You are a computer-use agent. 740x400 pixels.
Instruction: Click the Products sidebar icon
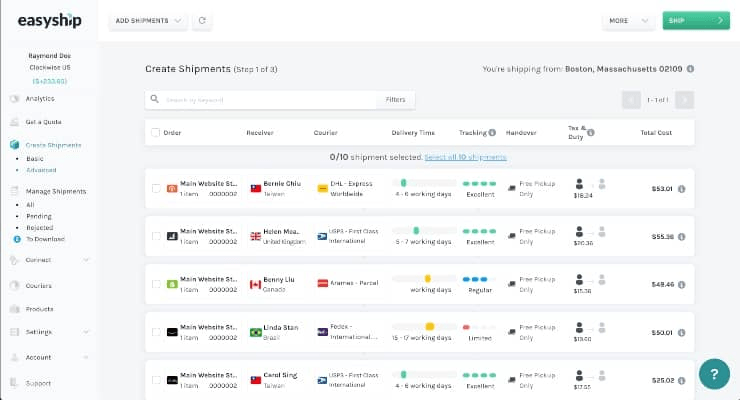click(15, 309)
